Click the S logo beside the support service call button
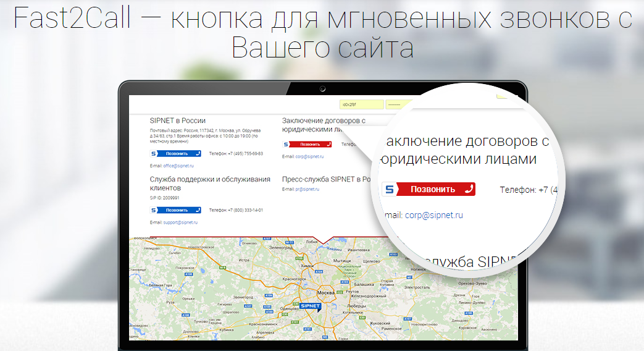This screenshot has height=351, width=644. point(154,210)
